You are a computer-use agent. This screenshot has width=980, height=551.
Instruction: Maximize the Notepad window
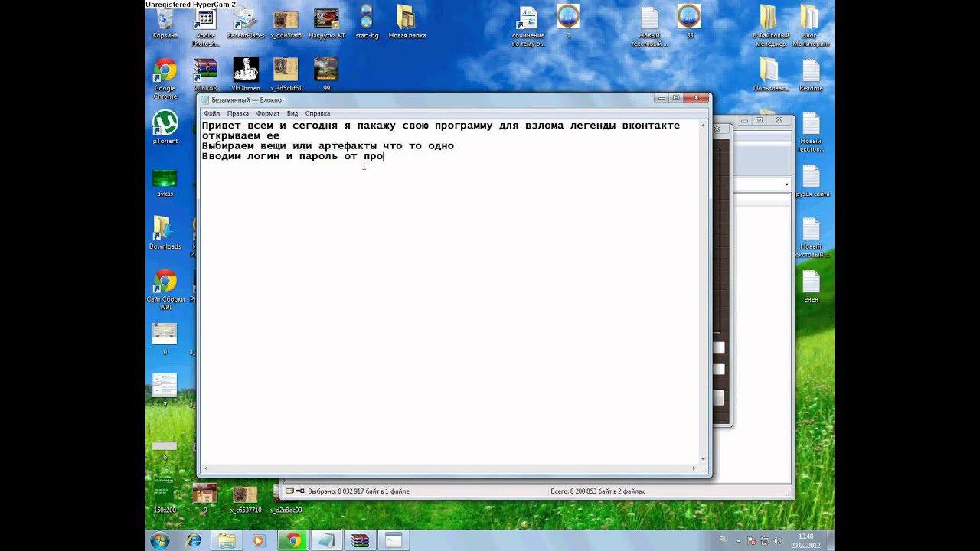point(676,98)
